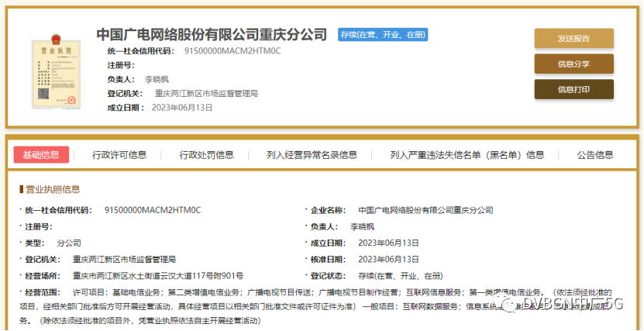
Task: Open the business license thumbnail image
Action: (56, 73)
